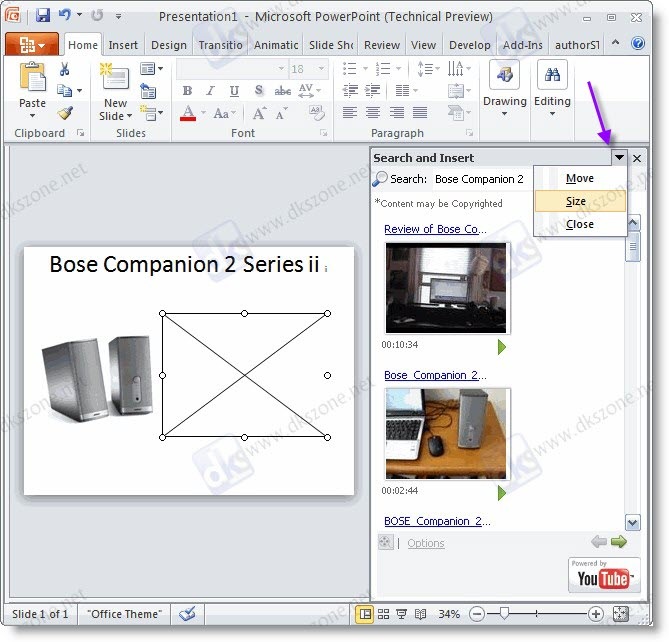Viewport: 669px width, 642px height.
Task: Open the Review tab
Action: [x=382, y=45]
